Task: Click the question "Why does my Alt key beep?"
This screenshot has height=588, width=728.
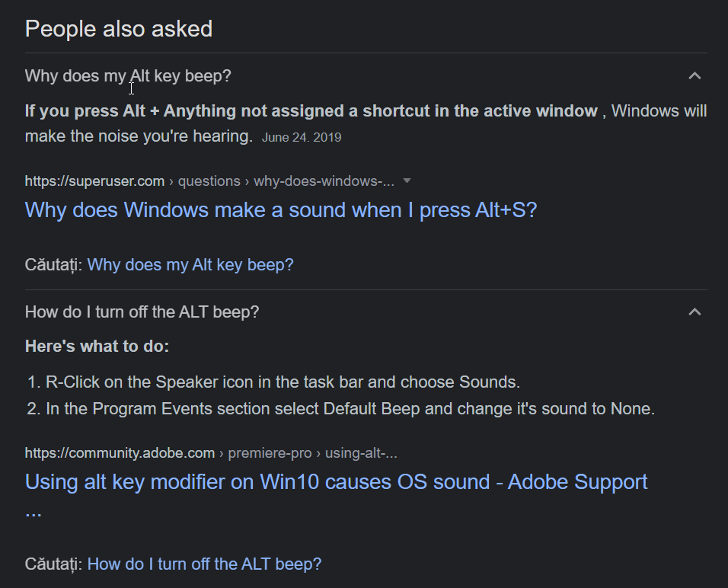Action: 128,75
